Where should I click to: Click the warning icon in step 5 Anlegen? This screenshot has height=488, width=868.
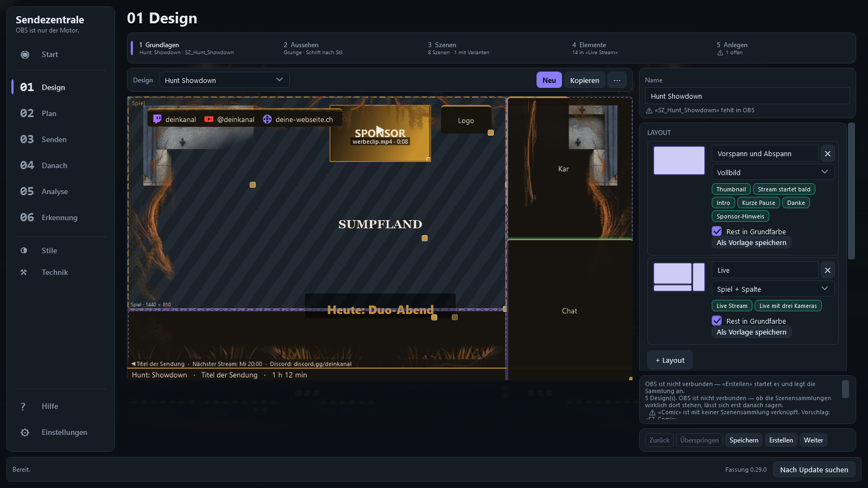coord(720,53)
